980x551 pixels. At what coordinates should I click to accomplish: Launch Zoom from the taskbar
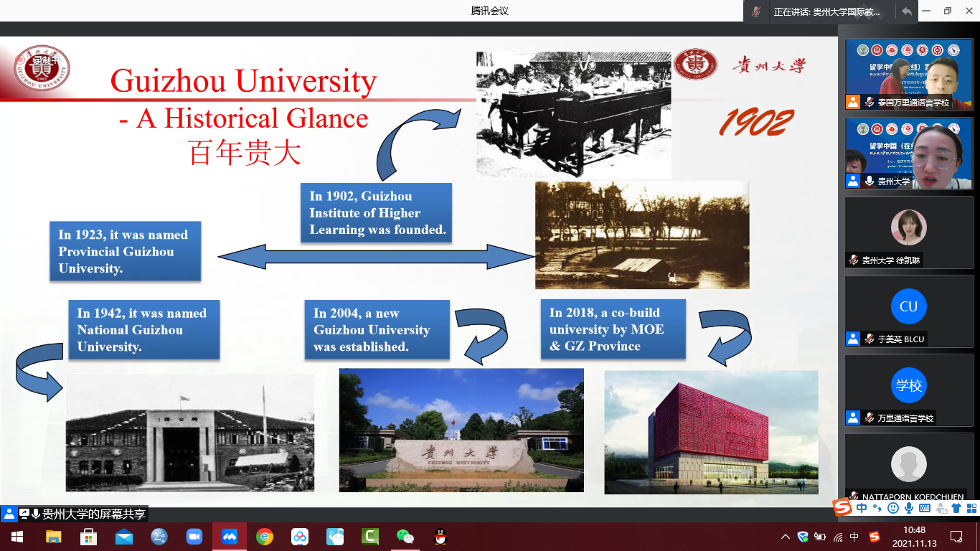(x=194, y=537)
